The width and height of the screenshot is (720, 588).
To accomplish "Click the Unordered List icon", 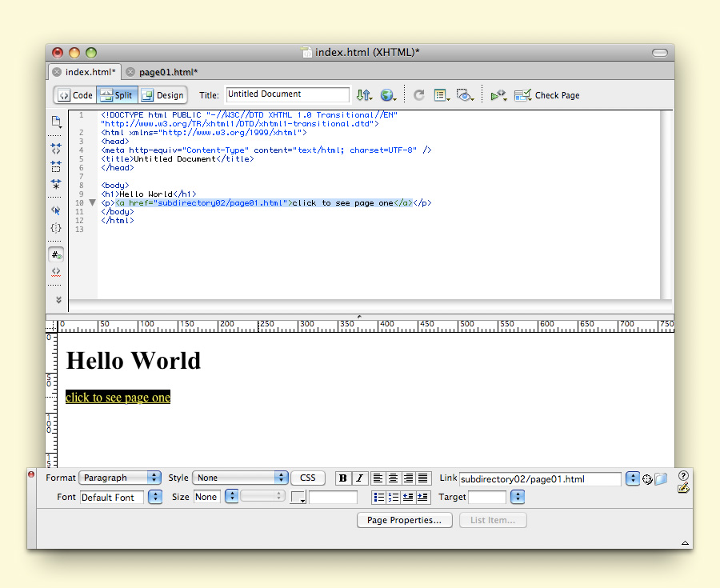I will pyautogui.click(x=379, y=497).
